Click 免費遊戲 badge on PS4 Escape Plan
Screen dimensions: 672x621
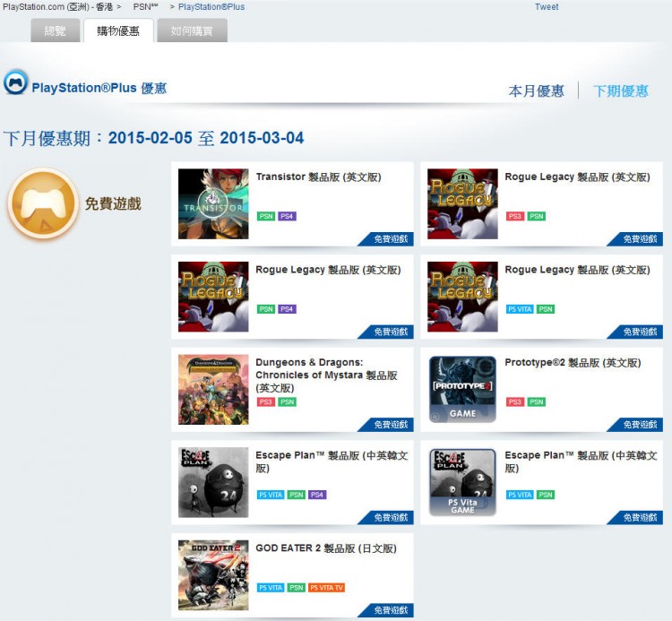tap(385, 518)
